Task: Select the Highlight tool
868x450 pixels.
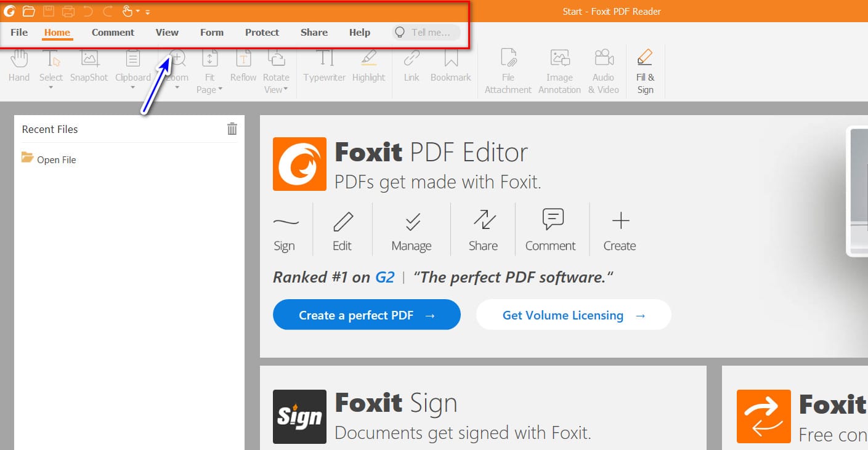Action: [x=368, y=66]
